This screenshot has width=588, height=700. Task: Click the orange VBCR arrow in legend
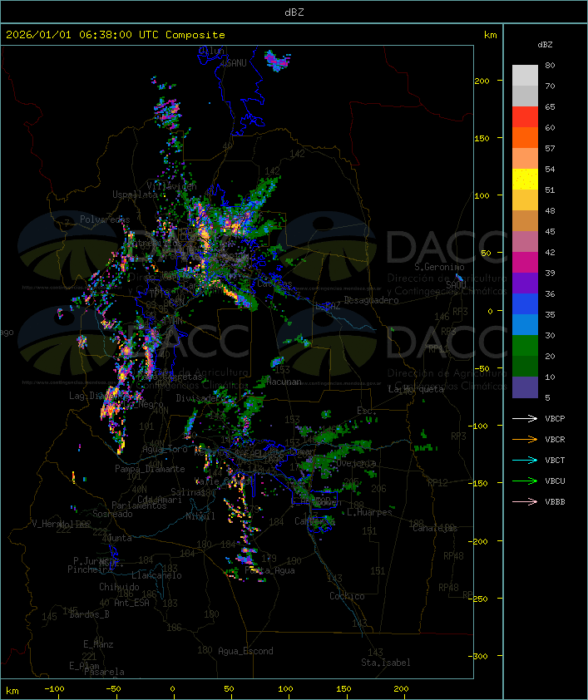(x=525, y=440)
